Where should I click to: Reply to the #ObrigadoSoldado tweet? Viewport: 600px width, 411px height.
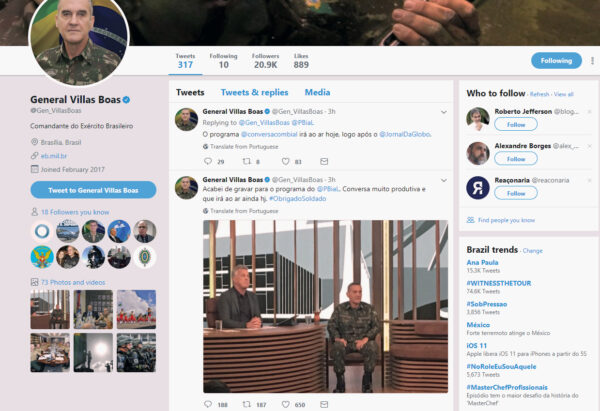[x=208, y=404]
